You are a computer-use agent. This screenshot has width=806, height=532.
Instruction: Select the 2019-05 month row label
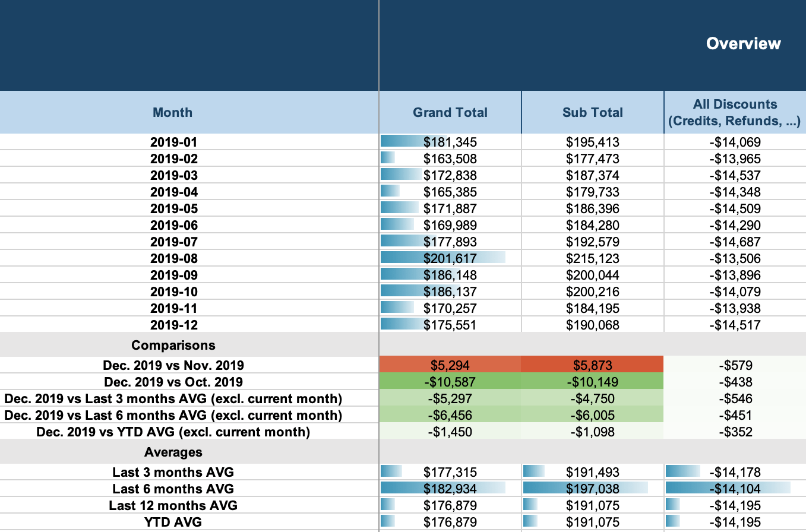pyautogui.click(x=173, y=208)
